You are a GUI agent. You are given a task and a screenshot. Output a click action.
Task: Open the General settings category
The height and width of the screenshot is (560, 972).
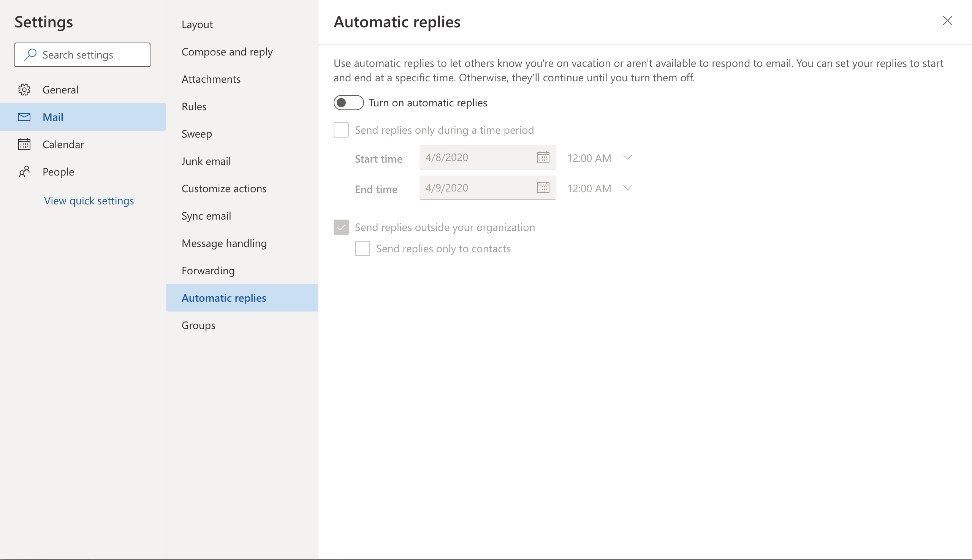point(83,90)
